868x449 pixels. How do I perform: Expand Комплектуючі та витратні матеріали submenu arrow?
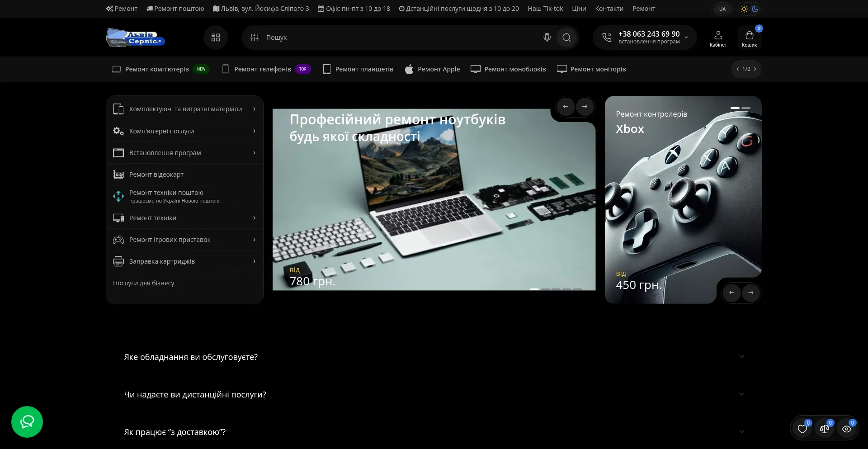tap(255, 109)
